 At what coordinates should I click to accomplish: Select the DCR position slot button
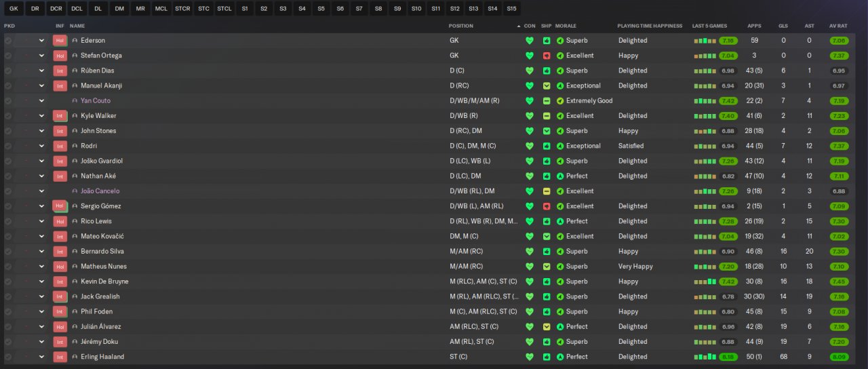(x=56, y=9)
